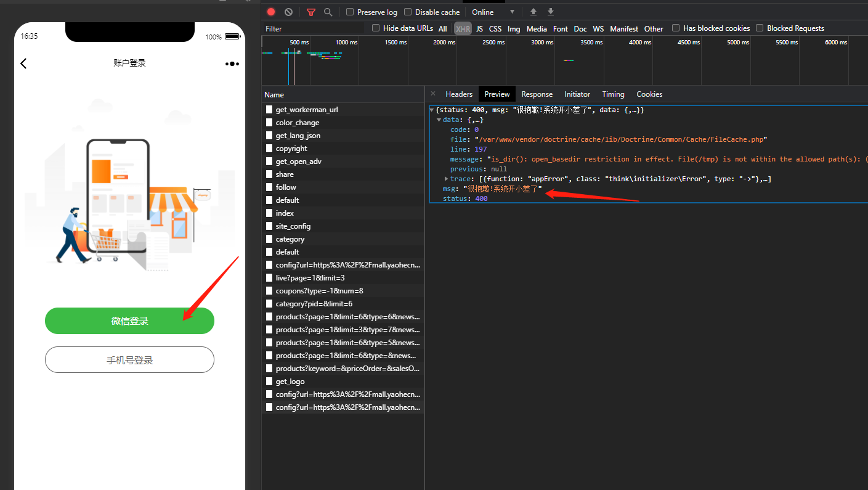Select the get_logo request
The width and height of the screenshot is (868, 490).
click(x=343, y=381)
